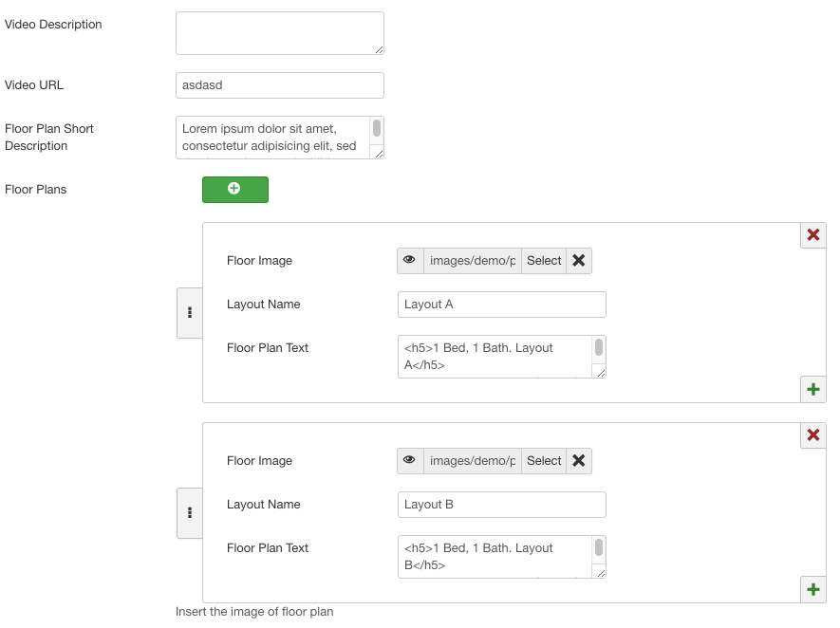Click the Video Description label
Image resolution: width=840 pixels, height=628 pixels.
coord(53,24)
